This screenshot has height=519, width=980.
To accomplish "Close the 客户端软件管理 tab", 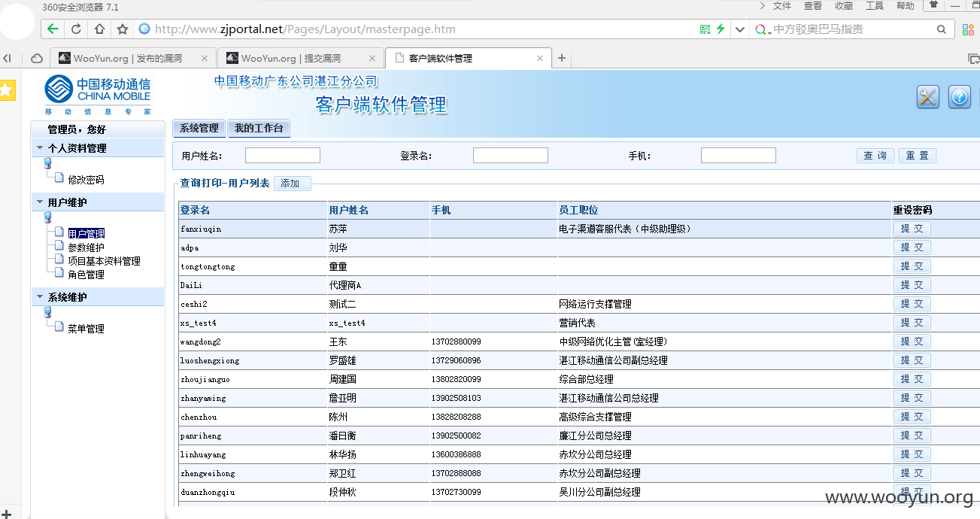I will coord(539,58).
